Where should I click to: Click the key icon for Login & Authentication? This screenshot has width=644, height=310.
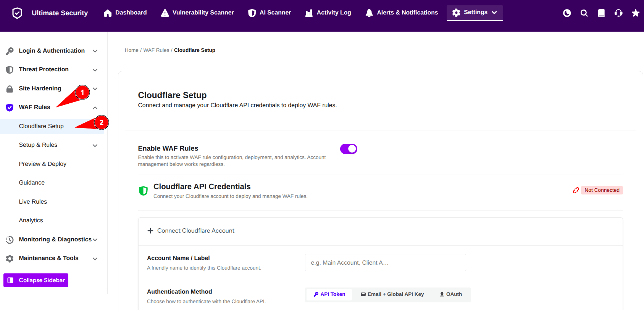(x=10, y=51)
